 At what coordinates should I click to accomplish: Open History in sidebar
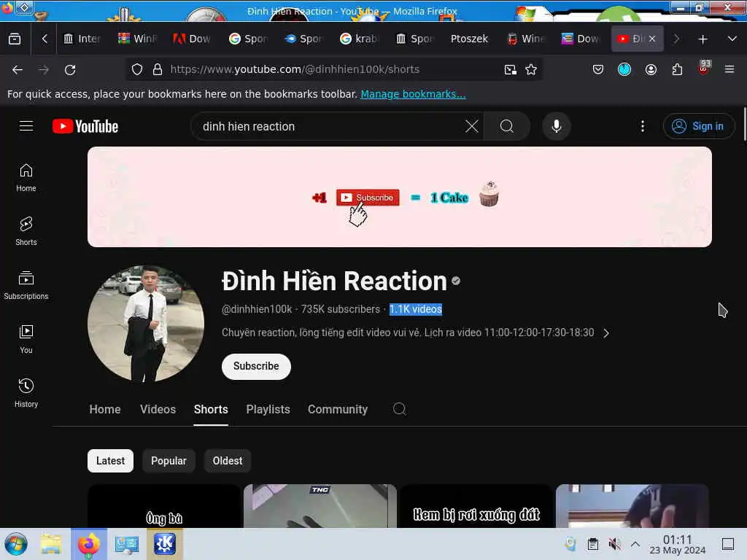pyautogui.click(x=26, y=393)
